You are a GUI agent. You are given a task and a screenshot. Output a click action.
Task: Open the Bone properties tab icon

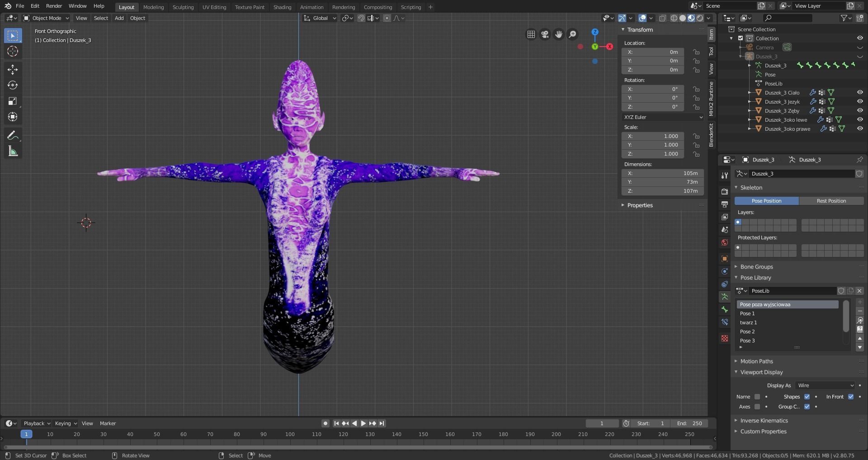click(725, 309)
